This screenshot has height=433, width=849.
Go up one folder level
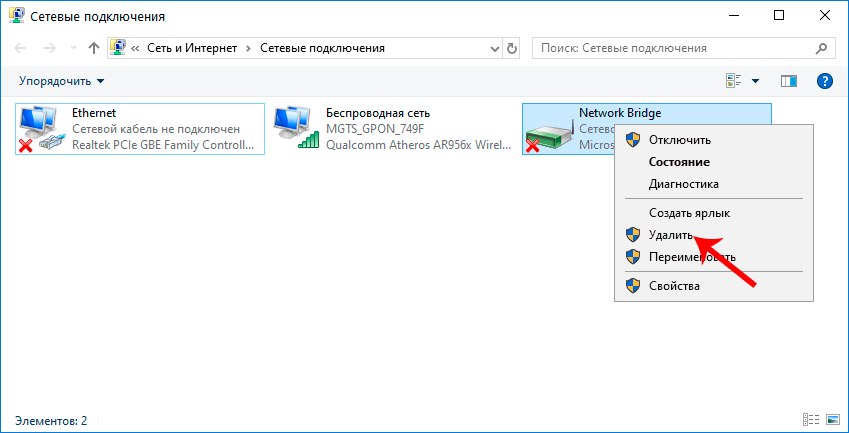pyautogui.click(x=94, y=48)
